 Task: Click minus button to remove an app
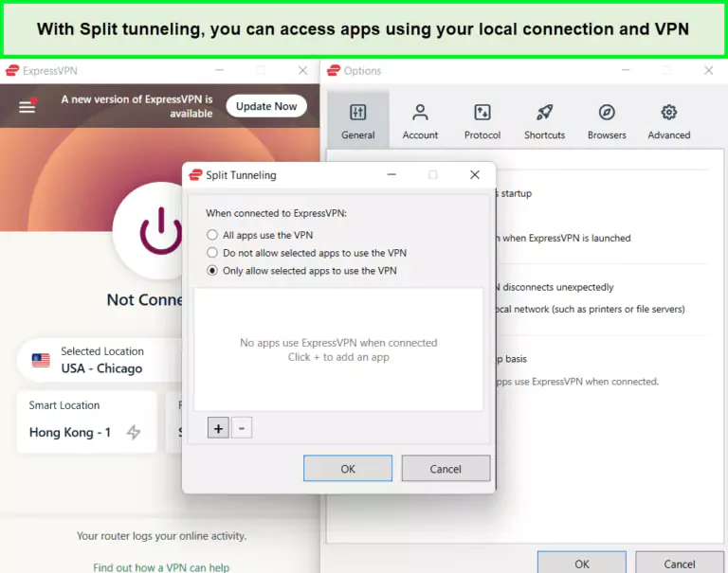(242, 428)
